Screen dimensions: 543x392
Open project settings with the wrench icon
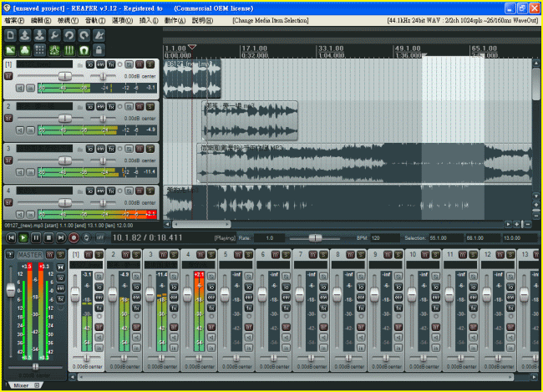54,35
